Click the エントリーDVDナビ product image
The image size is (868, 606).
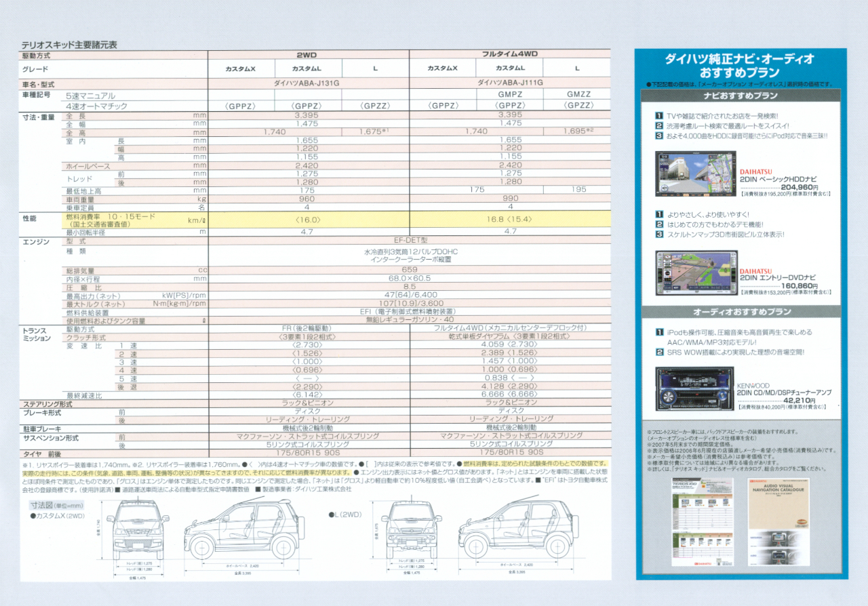pos(696,273)
